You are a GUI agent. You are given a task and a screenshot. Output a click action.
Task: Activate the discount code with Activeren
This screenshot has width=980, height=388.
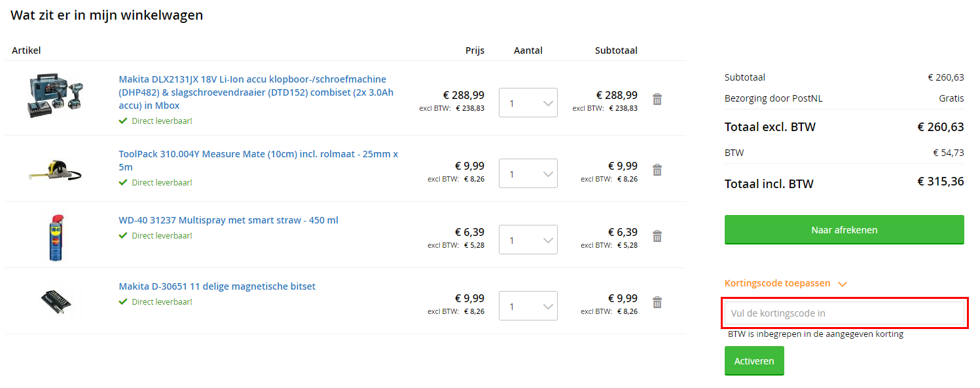pos(754,361)
